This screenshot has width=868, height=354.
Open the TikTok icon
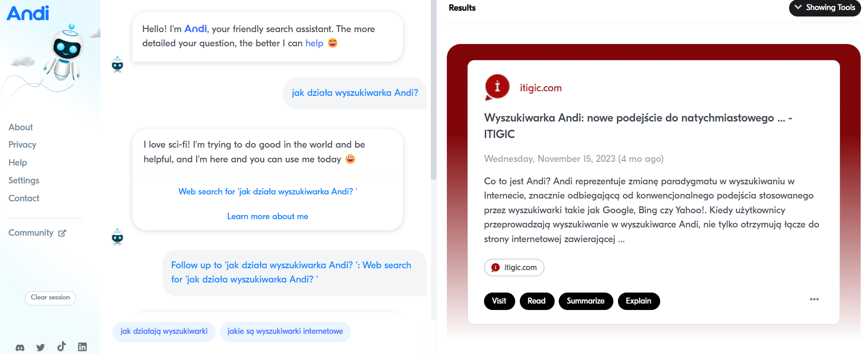click(61, 347)
